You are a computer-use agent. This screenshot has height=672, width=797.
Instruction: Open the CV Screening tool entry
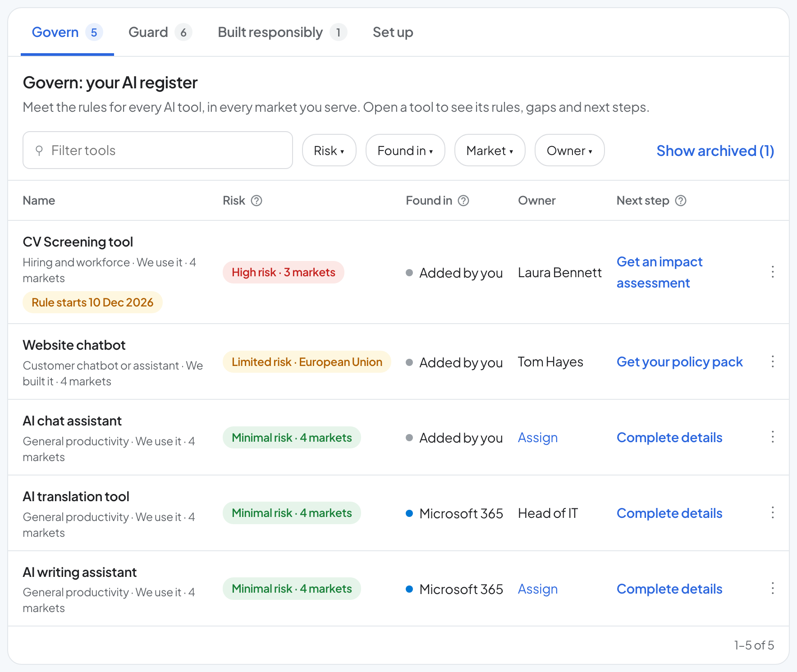tap(78, 242)
